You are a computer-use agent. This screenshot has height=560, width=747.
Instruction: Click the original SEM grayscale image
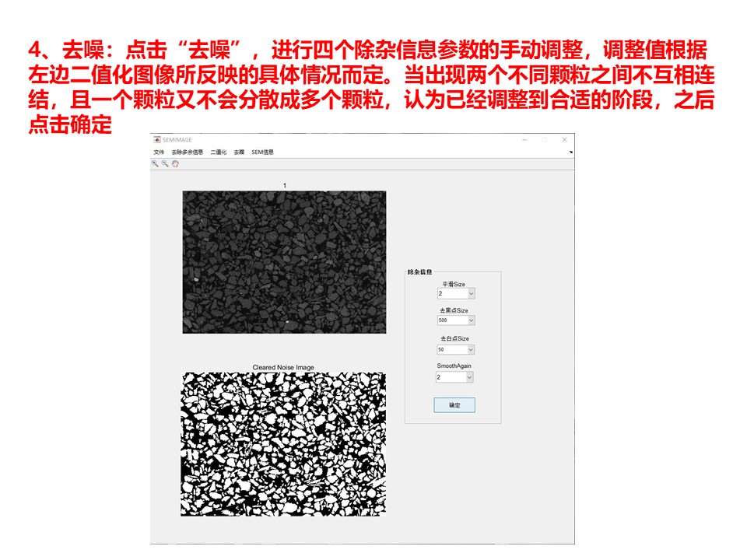285,262
